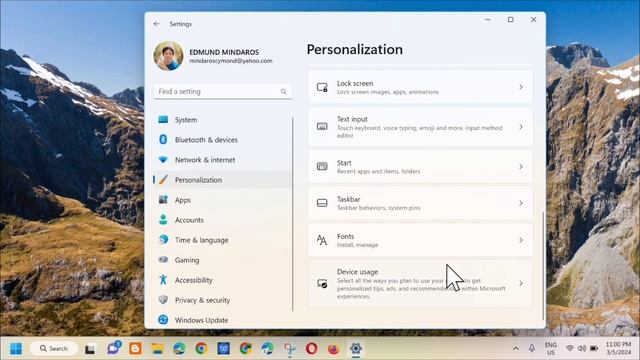The height and width of the screenshot is (360, 640).
Task: Click the Start layout icon
Action: [322, 167]
